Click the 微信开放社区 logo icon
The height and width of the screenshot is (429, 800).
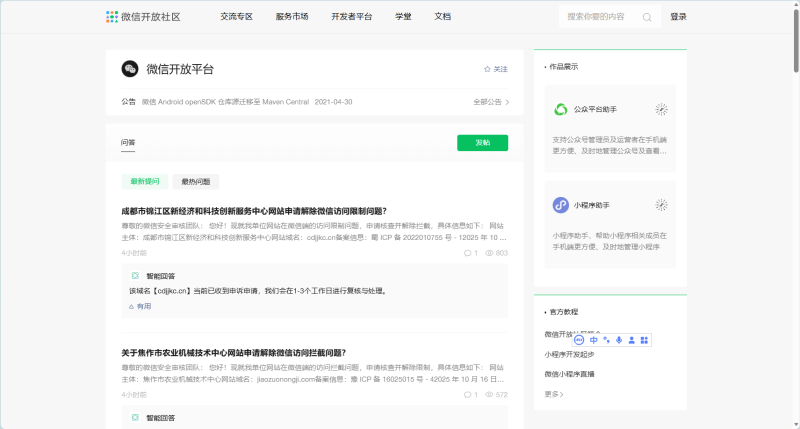tap(112, 17)
